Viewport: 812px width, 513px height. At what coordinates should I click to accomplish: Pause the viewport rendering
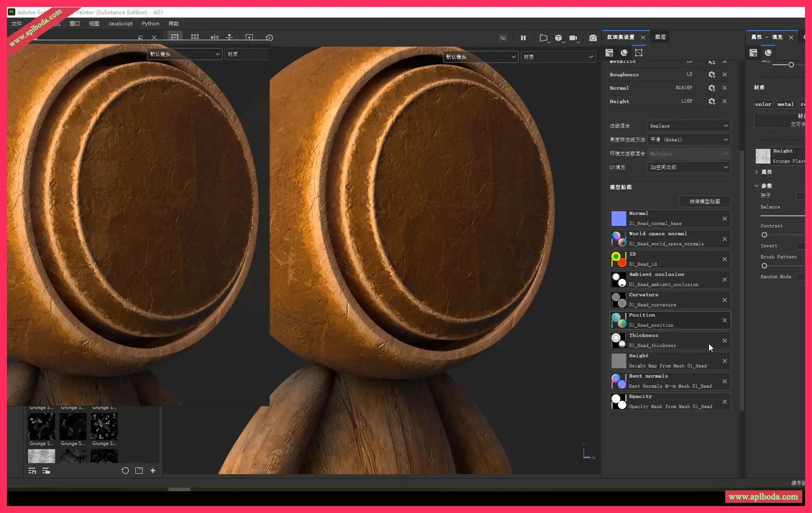[523, 38]
